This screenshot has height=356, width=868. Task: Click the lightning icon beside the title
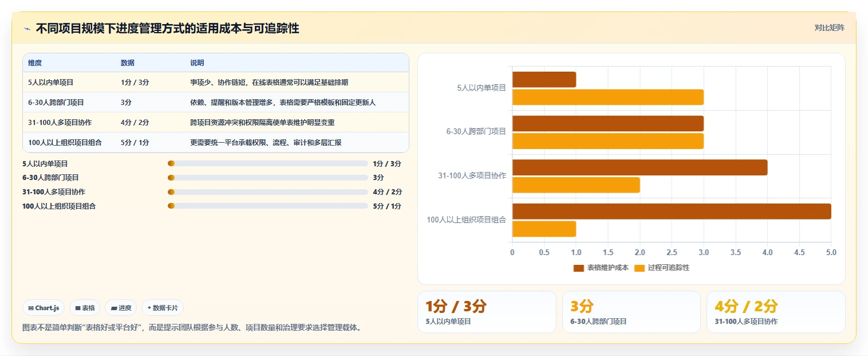click(x=27, y=29)
